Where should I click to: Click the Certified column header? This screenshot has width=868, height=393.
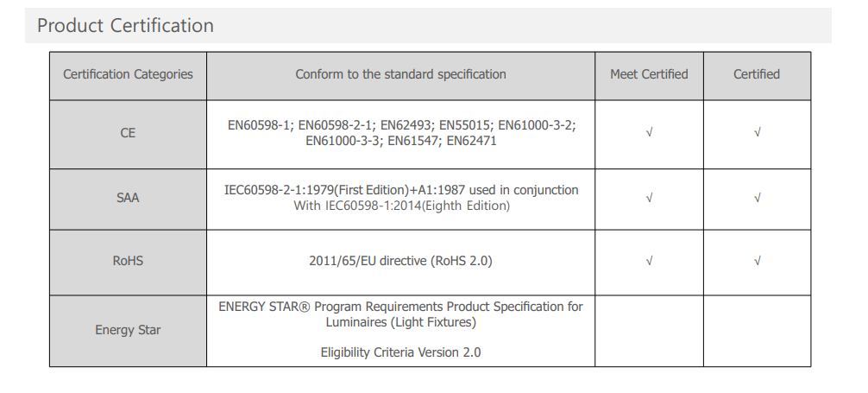coord(757,74)
